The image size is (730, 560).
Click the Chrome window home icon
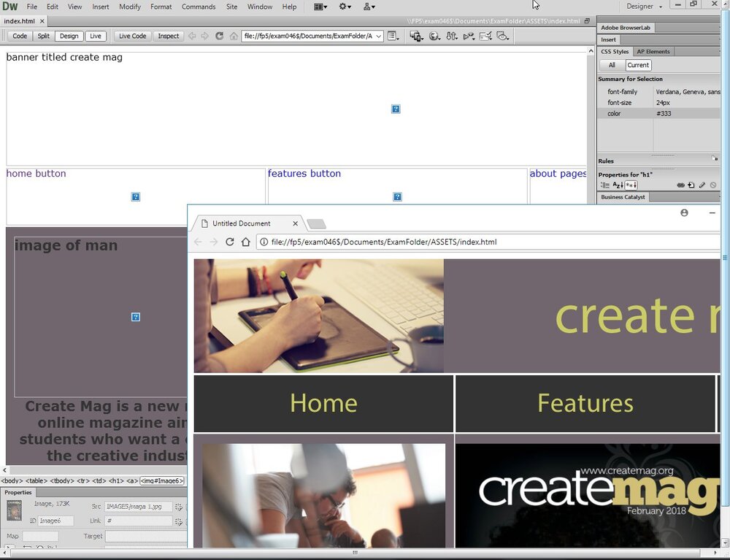(246, 242)
